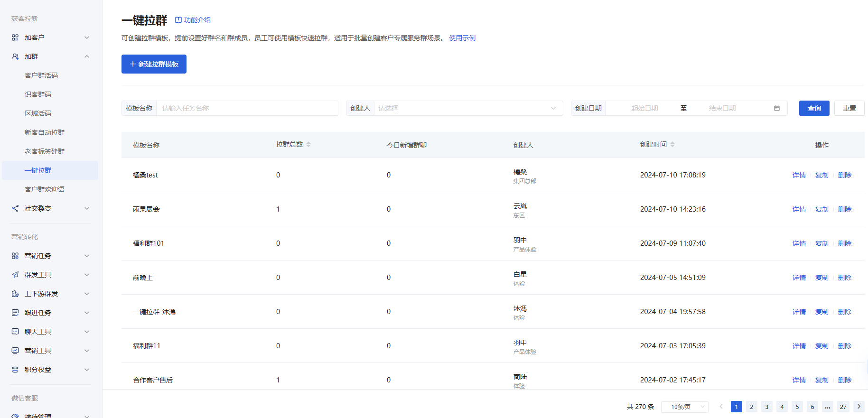Sort by 拉群总数 column arrows

pyautogui.click(x=308, y=144)
